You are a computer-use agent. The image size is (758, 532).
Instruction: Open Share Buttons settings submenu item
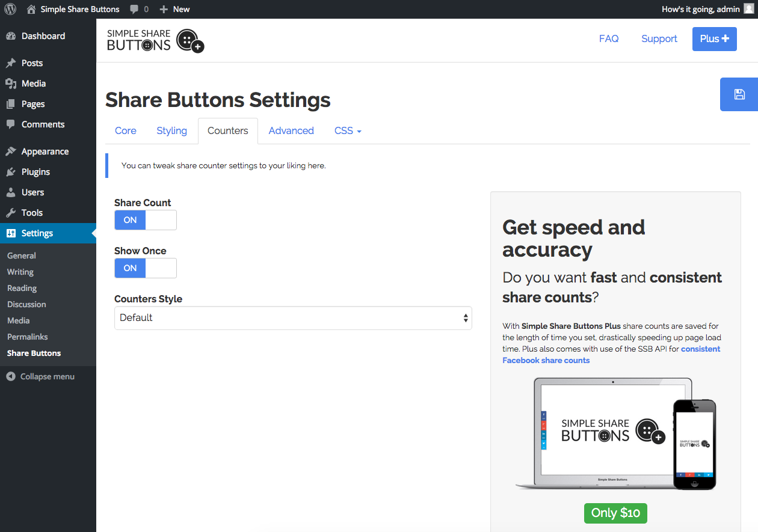(x=34, y=353)
